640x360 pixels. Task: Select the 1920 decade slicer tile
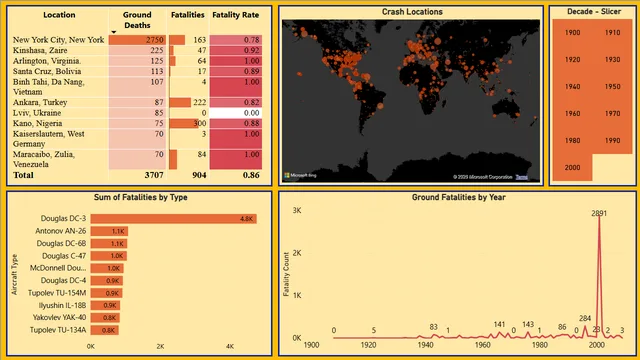(x=572, y=60)
